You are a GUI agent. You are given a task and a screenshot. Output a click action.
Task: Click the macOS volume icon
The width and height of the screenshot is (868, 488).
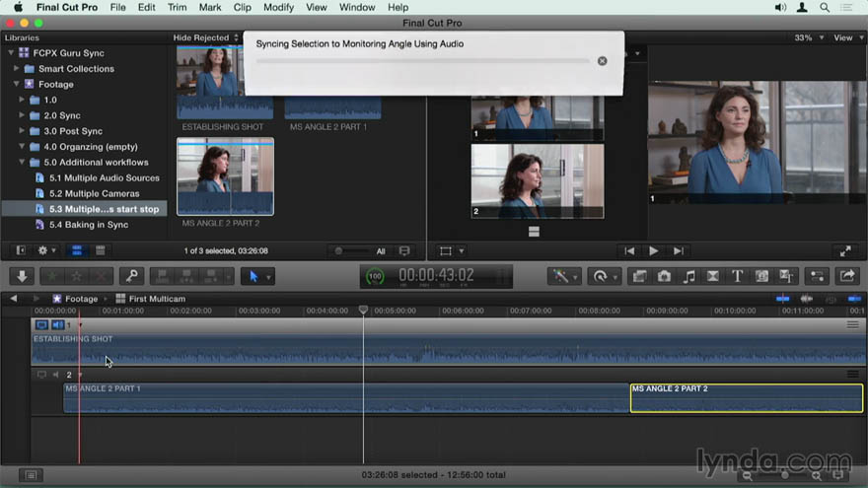point(780,7)
